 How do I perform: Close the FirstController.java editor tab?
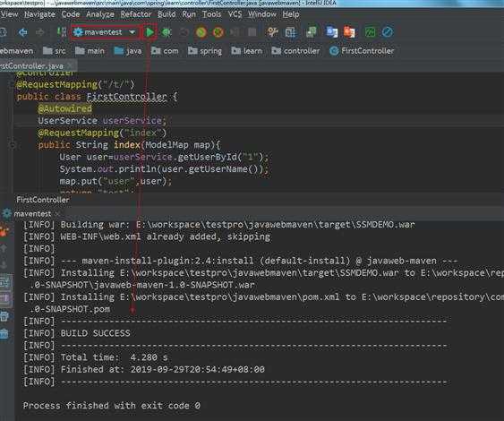70,66
